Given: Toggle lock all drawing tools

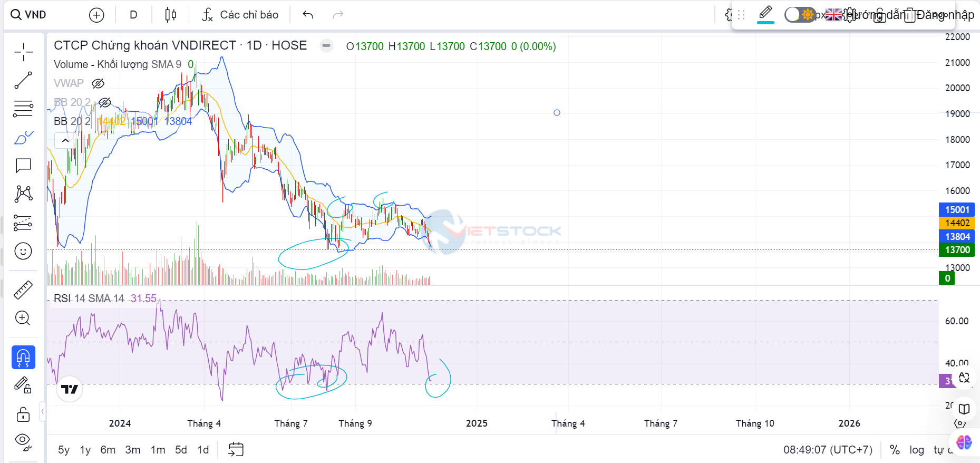Looking at the screenshot, I should [x=23, y=414].
